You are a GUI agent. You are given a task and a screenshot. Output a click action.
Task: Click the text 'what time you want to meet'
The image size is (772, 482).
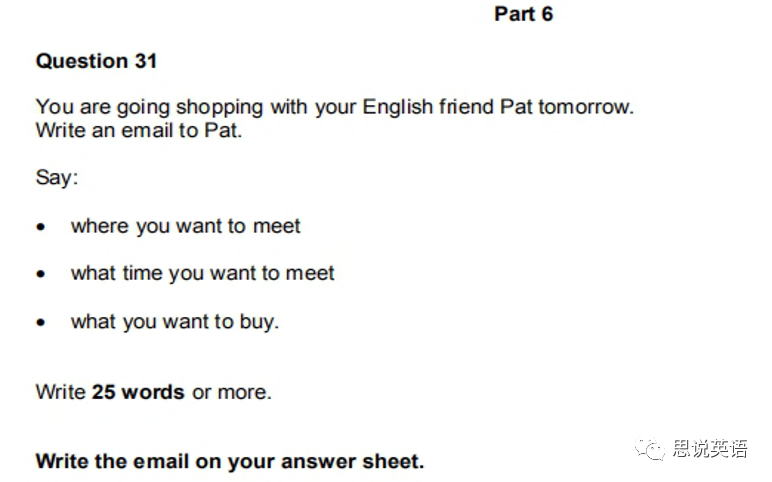(202, 273)
